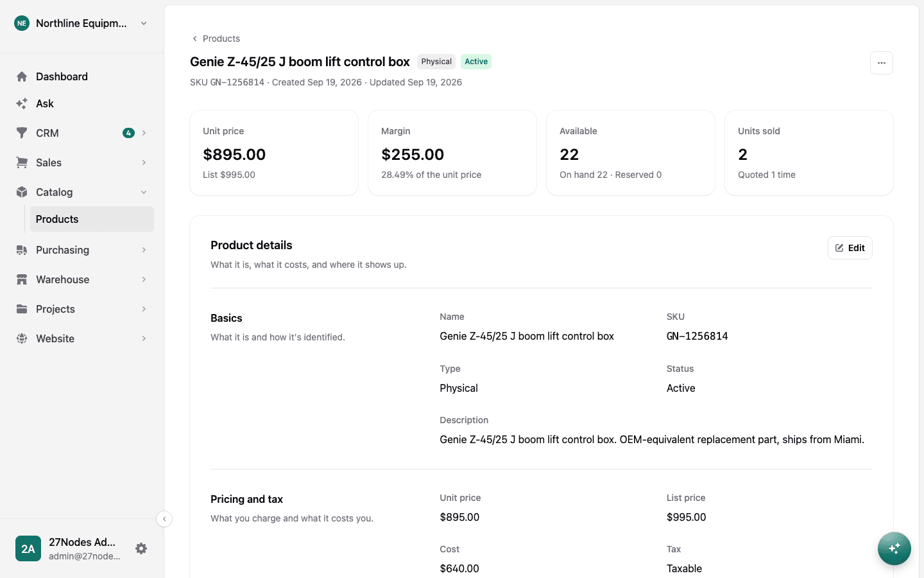
Task: Click the Dashboard home icon
Action: tap(22, 76)
